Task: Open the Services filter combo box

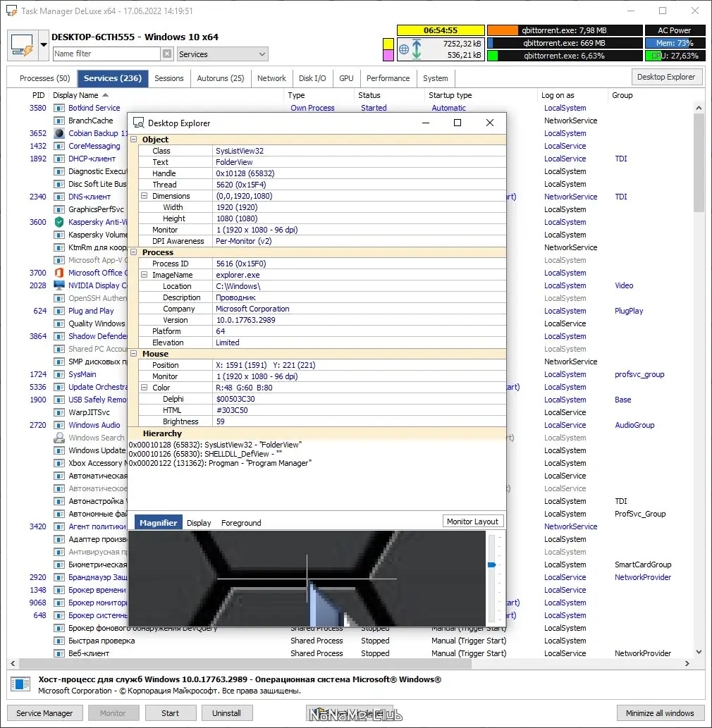Action: (x=223, y=54)
